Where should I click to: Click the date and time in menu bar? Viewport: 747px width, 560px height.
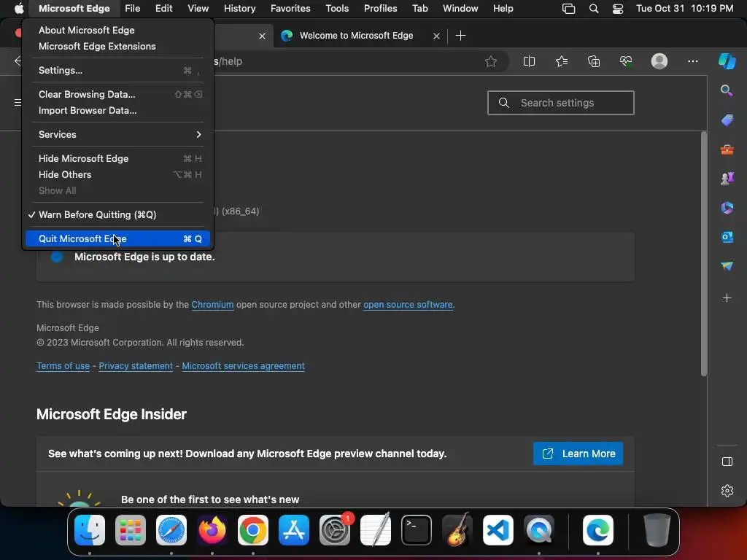684,9
